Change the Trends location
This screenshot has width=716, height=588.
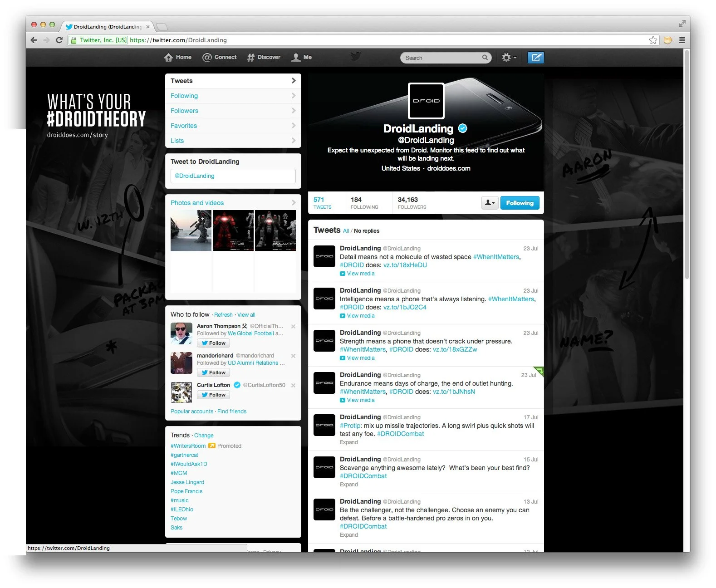204,436
